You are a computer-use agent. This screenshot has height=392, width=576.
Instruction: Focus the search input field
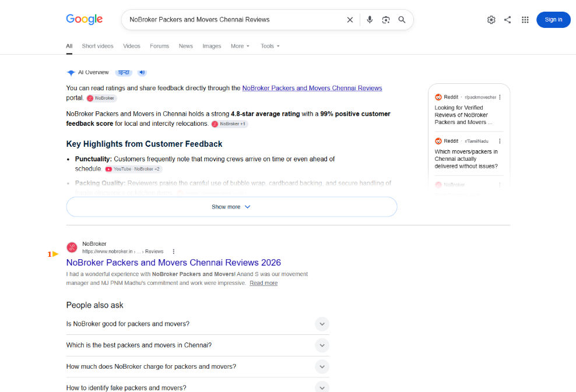tap(235, 20)
